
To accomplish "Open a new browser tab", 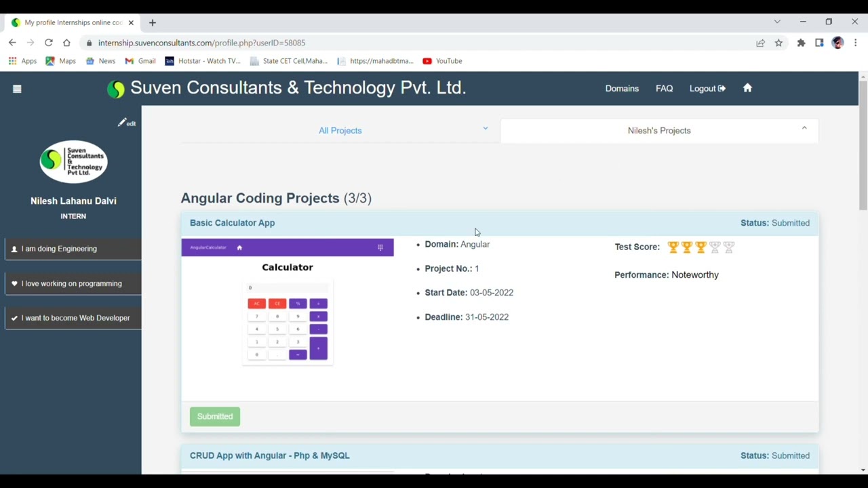I will pos(153,22).
